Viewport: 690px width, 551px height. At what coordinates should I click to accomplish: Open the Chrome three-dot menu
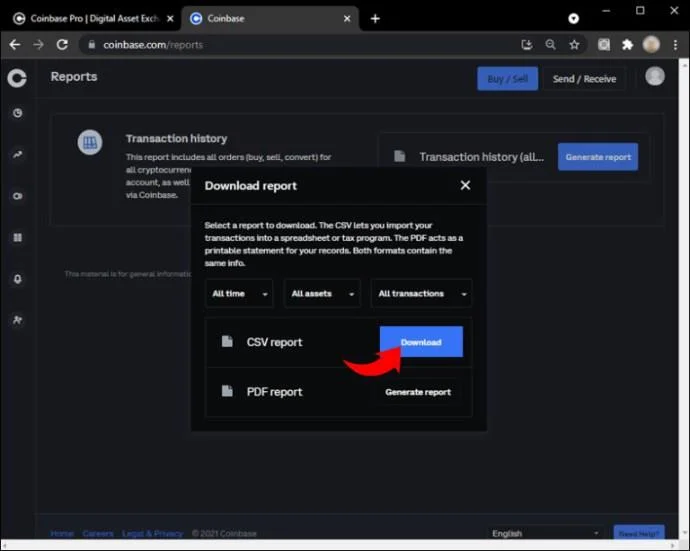pos(675,44)
